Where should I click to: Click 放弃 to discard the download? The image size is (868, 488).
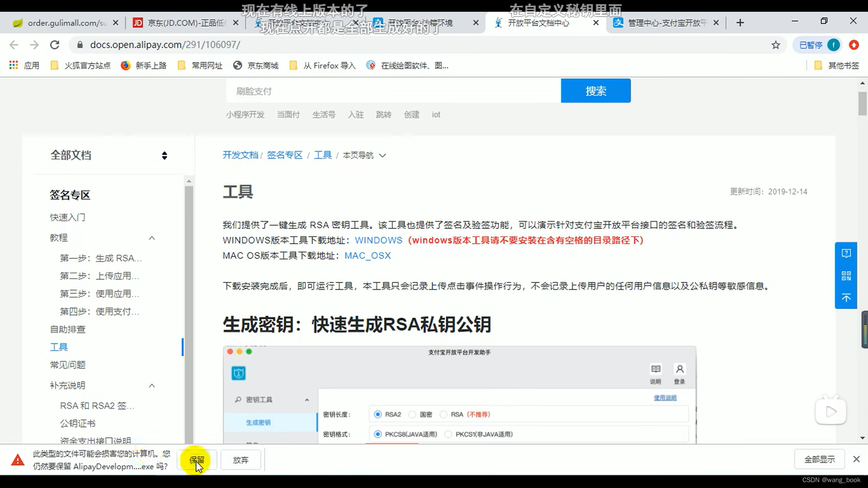pyautogui.click(x=241, y=460)
